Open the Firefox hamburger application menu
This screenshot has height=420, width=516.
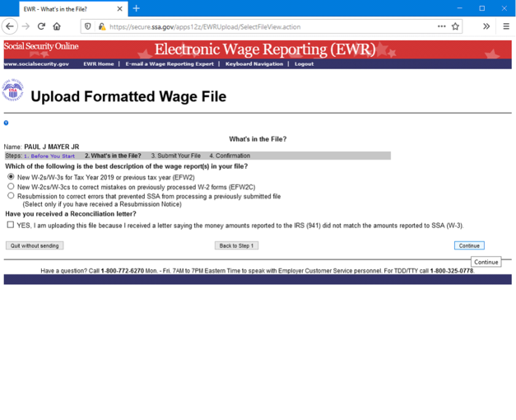point(505,26)
